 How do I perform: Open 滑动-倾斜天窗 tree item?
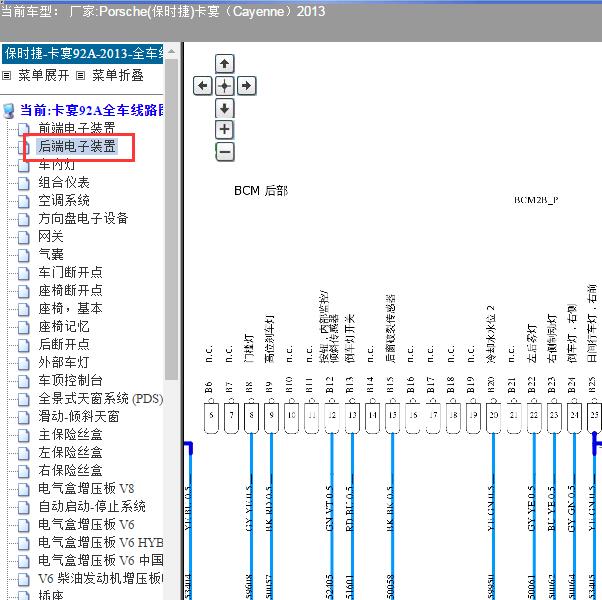pos(79,417)
